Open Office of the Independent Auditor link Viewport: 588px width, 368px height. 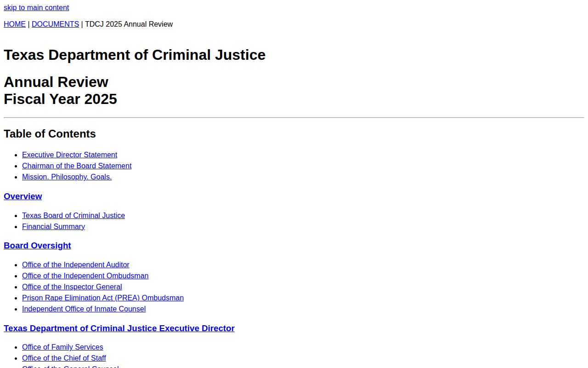[76, 265]
